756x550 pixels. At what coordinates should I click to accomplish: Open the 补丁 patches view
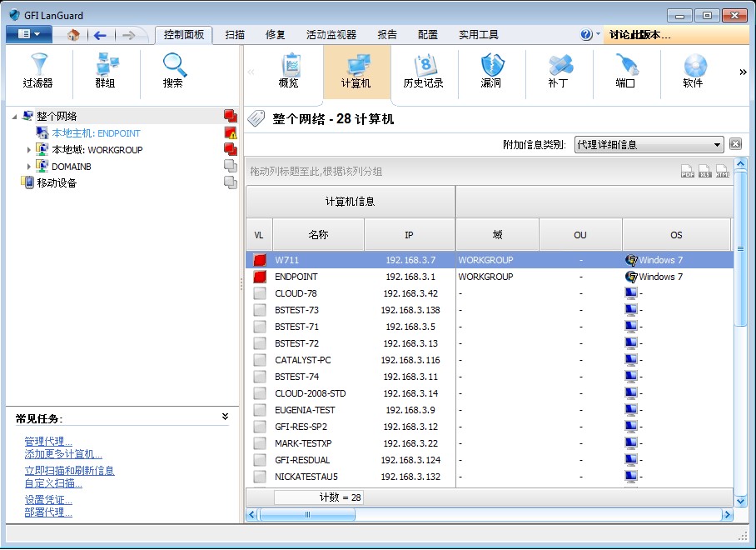[559, 72]
